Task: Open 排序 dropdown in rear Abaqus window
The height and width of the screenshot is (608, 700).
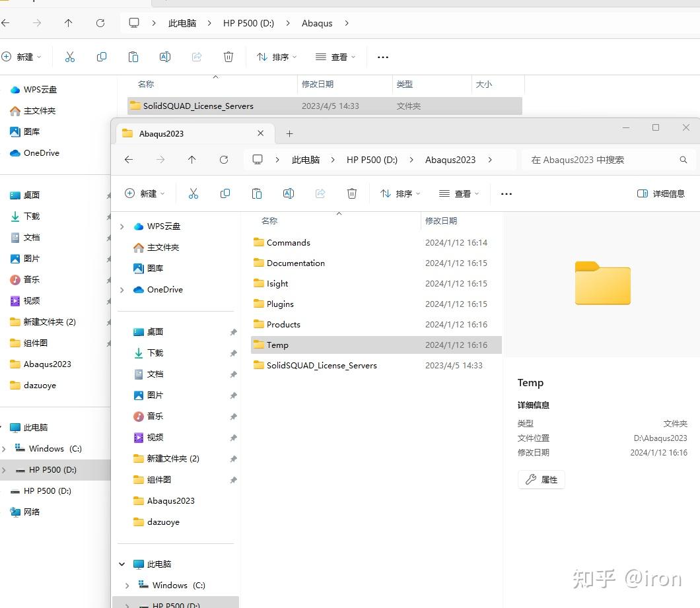Action: click(x=277, y=57)
